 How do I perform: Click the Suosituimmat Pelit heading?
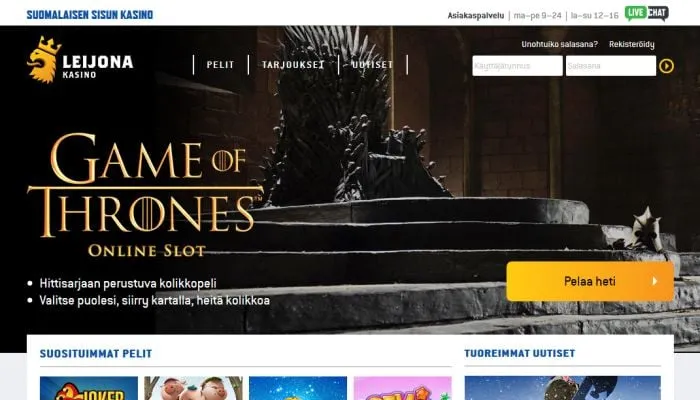96,354
